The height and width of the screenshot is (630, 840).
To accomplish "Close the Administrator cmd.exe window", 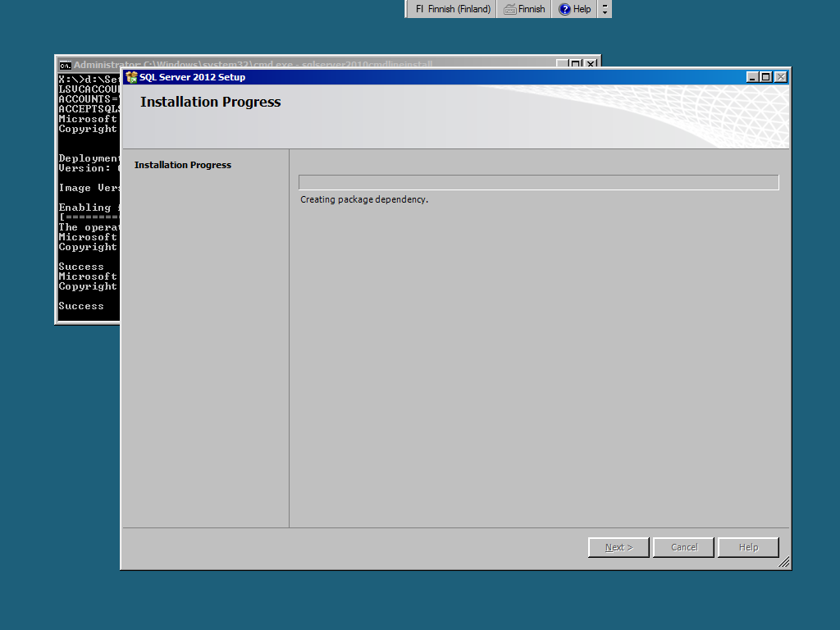I will [x=590, y=64].
